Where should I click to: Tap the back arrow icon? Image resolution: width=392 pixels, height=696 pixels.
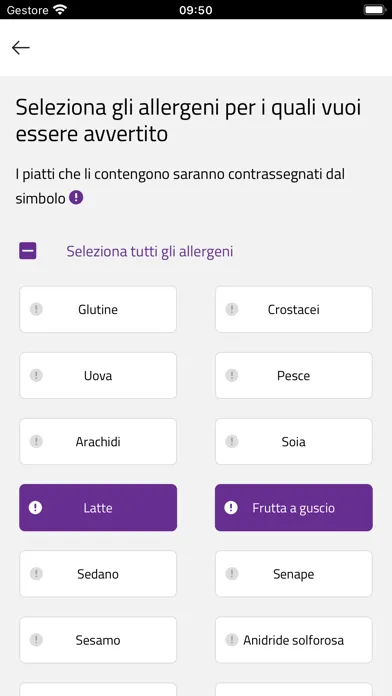(21, 47)
